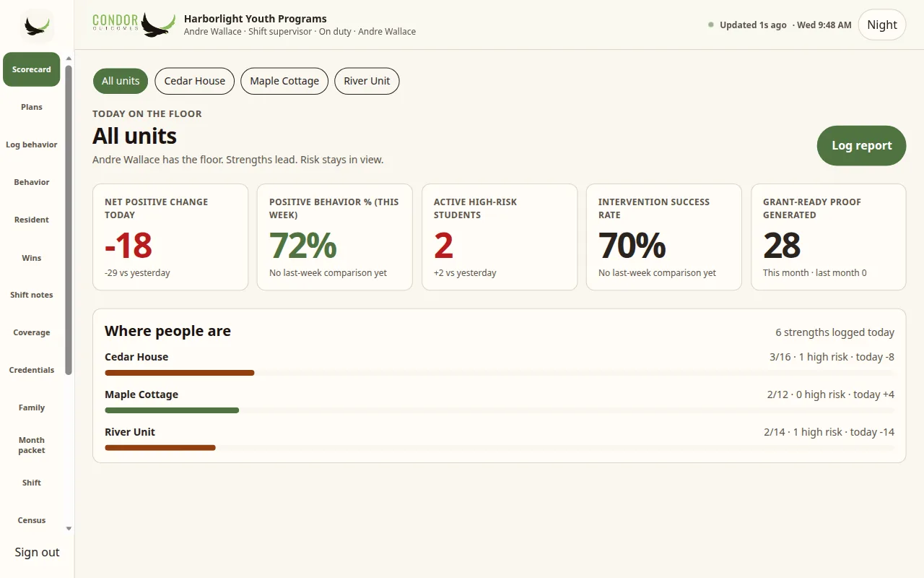Click the "6 strengths logged today" text
This screenshot has width=924, height=578.
pyautogui.click(x=834, y=332)
